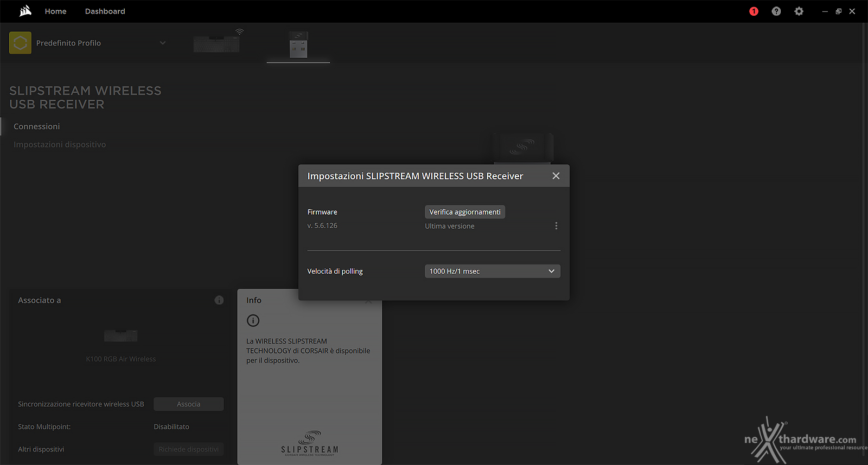868x465 pixels.
Task: Switch to the keyboard device tab thumbnail
Action: (216, 44)
